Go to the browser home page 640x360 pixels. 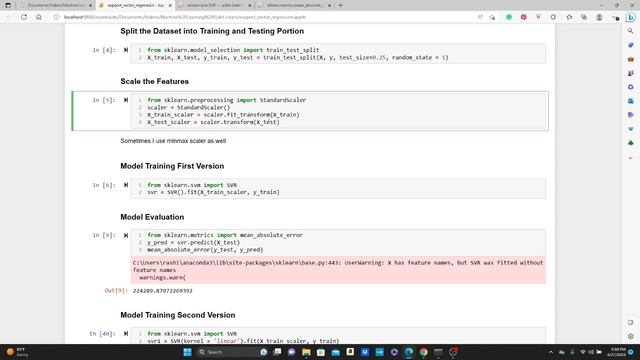(x=39, y=17)
